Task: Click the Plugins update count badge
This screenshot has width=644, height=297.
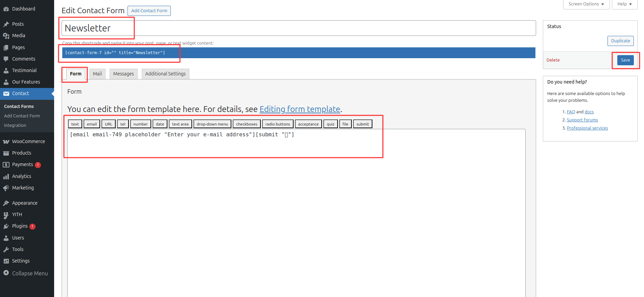Action: tap(32, 226)
